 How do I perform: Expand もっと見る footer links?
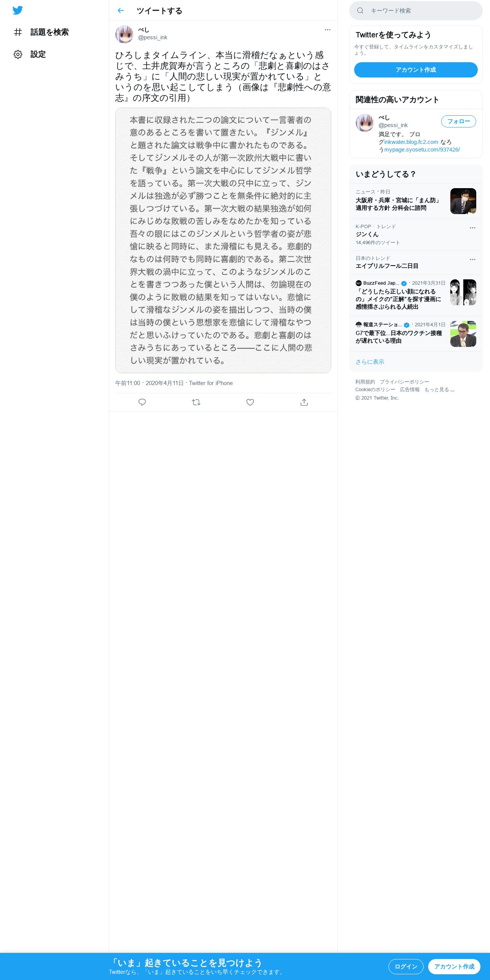point(439,390)
